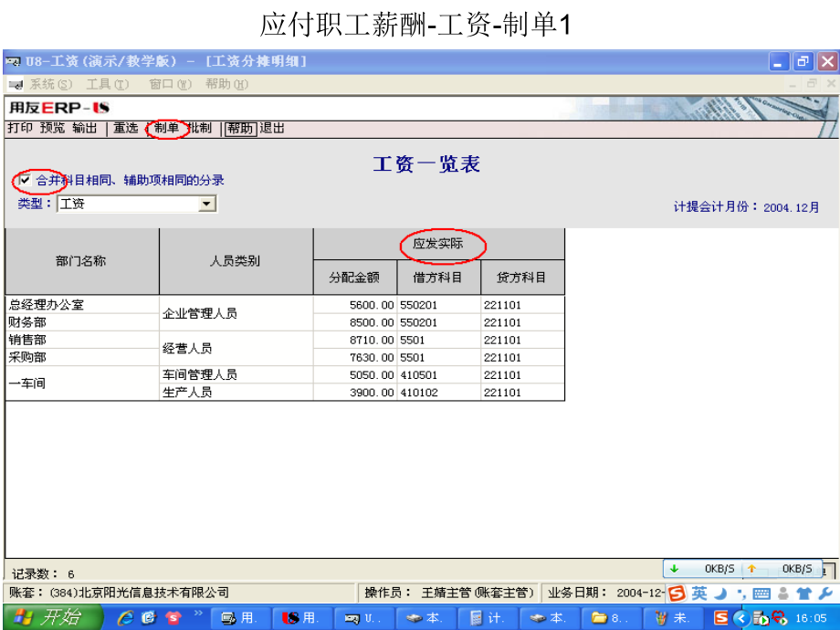Image resolution: width=840 pixels, height=630 pixels.
Task: Click the 车间管理人员 category cell
Action: pyautogui.click(x=236, y=375)
